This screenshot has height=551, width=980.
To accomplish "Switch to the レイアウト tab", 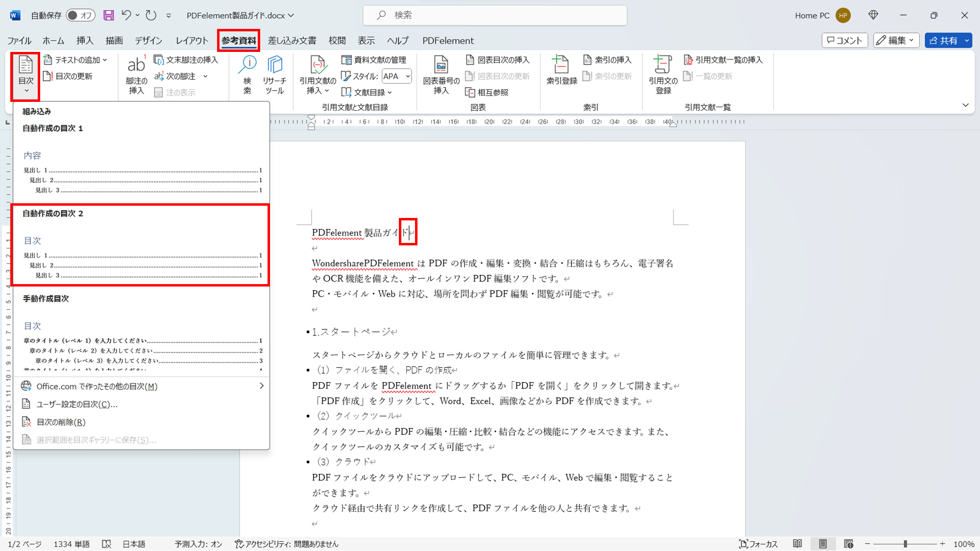I will [192, 41].
